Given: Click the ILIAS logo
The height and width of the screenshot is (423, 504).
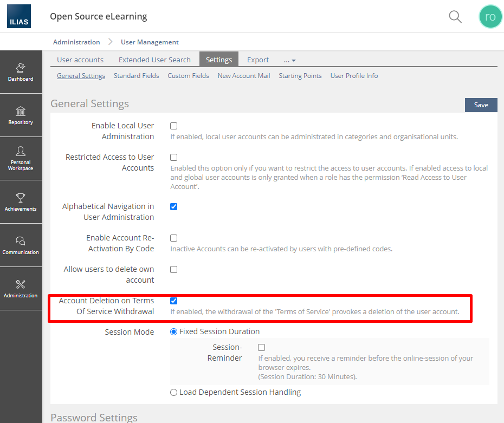Looking at the screenshot, I should (x=19, y=16).
